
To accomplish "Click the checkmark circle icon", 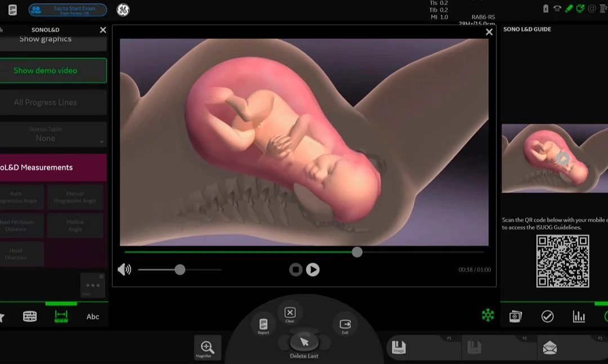I will click(x=547, y=316).
